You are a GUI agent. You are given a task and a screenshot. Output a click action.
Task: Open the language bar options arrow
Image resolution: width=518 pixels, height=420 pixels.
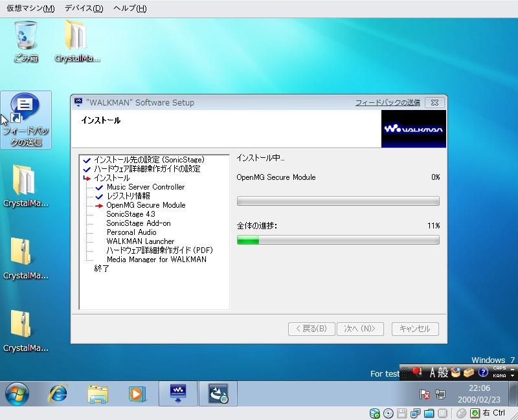[x=512, y=376]
